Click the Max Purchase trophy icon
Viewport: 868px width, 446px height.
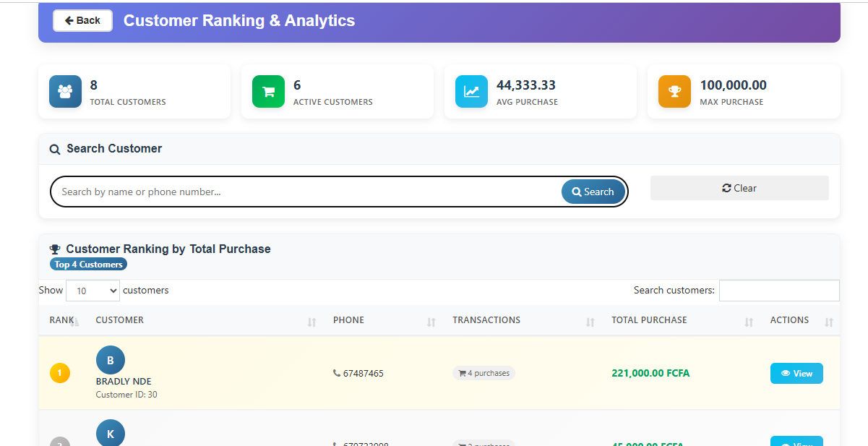tap(674, 91)
